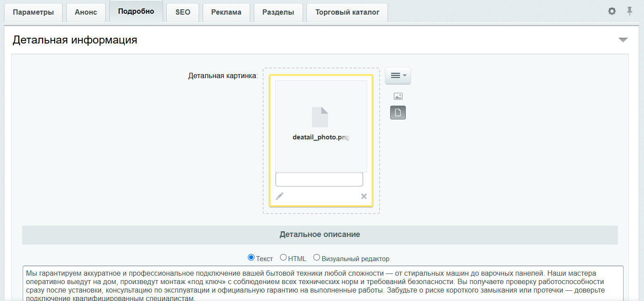Select the HTML radio button

tap(283, 257)
